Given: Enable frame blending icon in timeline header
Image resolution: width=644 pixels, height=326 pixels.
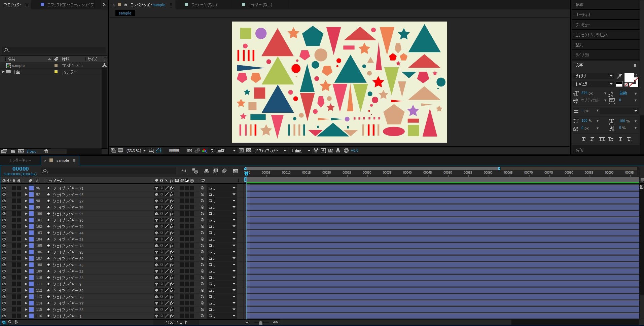Looking at the screenshot, I should [215, 171].
